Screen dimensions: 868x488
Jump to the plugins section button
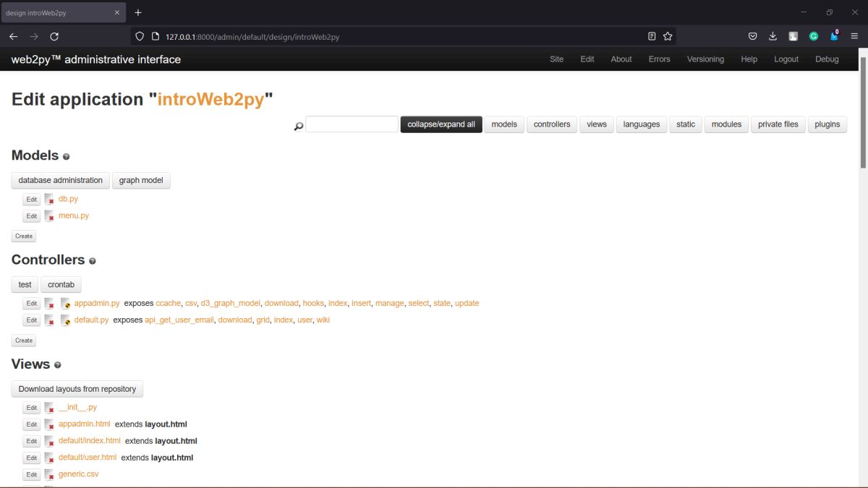tap(827, 124)
